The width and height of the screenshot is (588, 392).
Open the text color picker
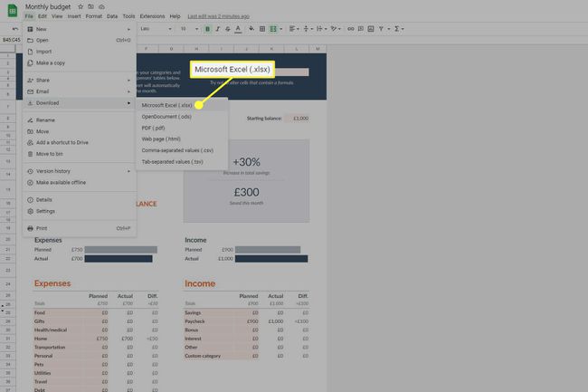point(238,29)
